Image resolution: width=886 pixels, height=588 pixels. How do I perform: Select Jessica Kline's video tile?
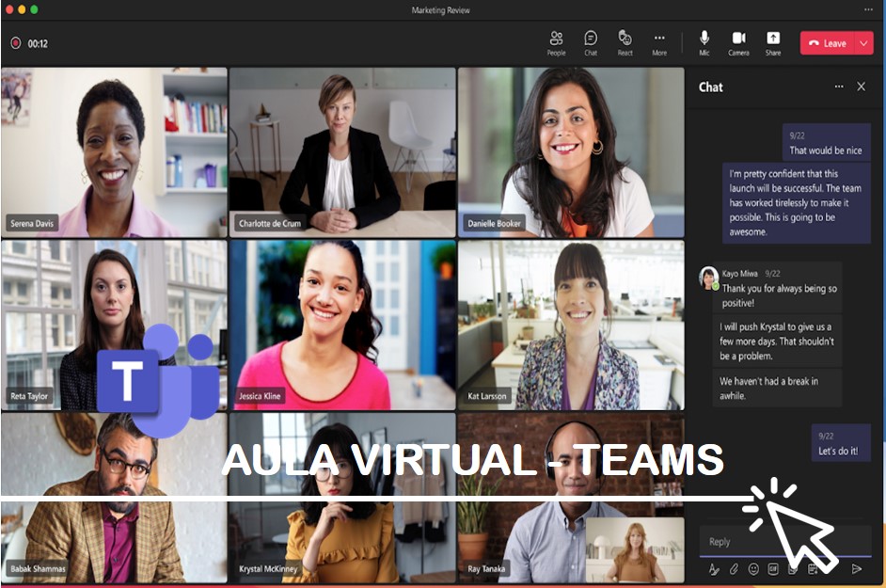(x=342, y=325)
